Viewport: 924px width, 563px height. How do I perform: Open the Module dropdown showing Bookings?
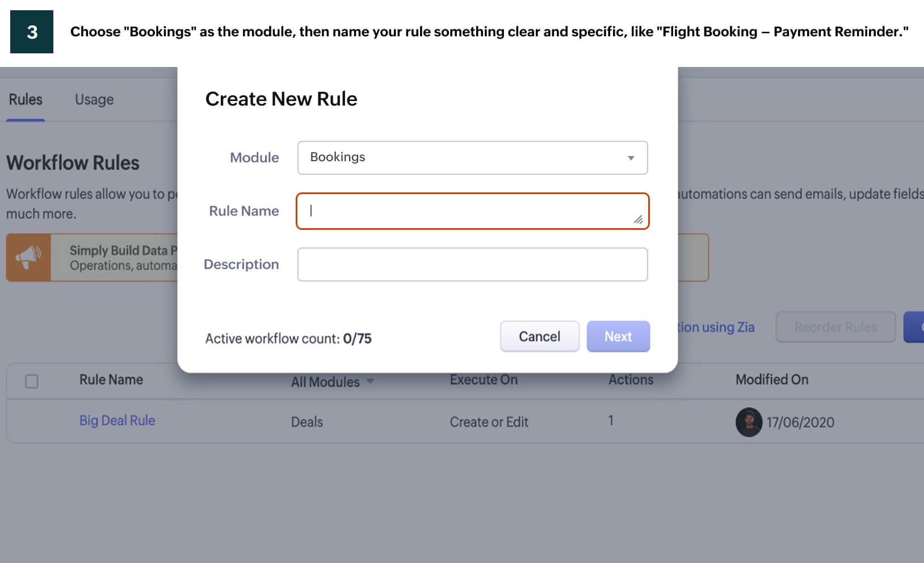pyautogui.click(x=472, y=158)
